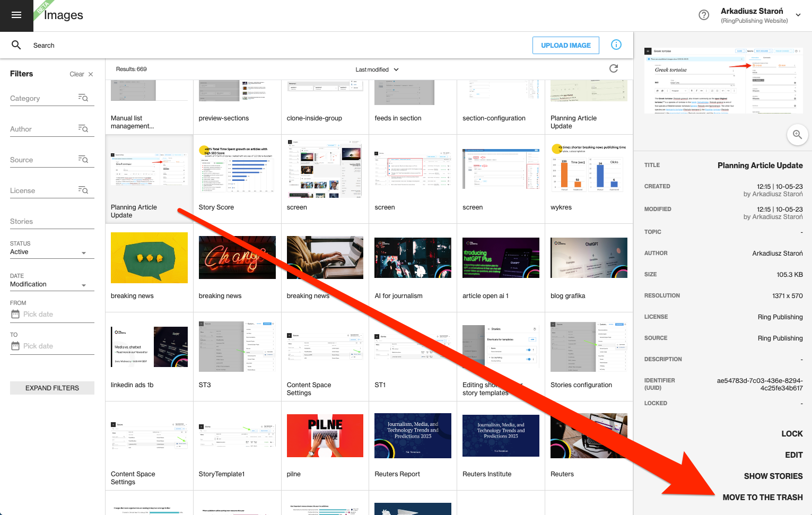Click the calendar icon in the TO date field
The image size is (812, 515).
click(x=15, y=346)
